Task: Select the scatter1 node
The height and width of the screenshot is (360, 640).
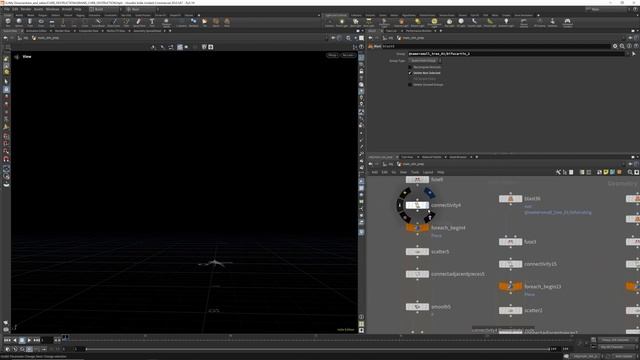Action: click(510, 311)
